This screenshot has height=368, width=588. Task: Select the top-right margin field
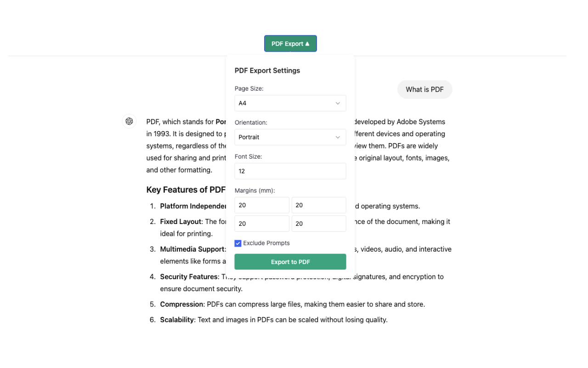point(319,205)
